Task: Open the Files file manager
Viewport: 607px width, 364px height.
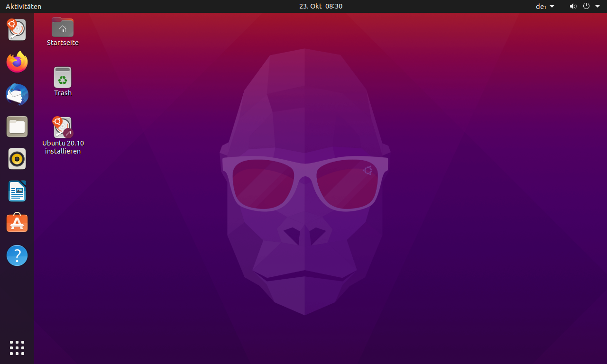Action: tap(17, 127)
